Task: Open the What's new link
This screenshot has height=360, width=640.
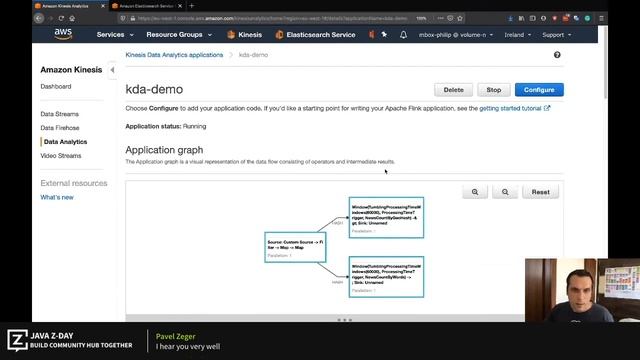Action: [x=57, y=197]
